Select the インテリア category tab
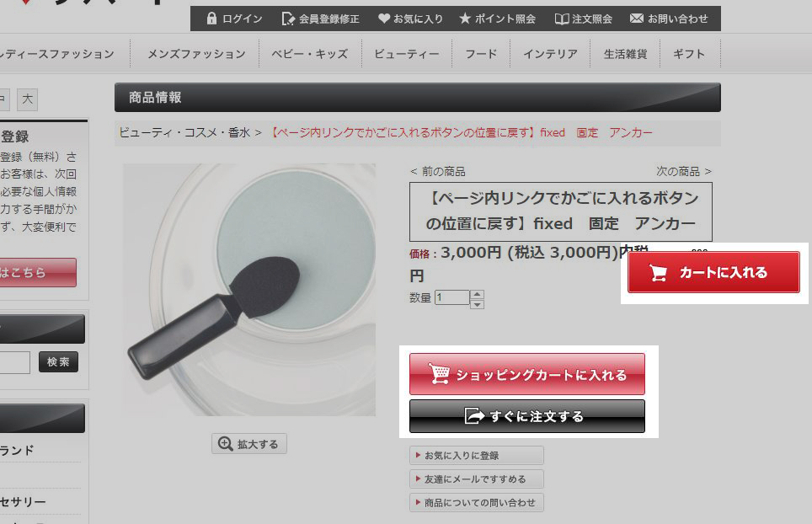Image resolution: width=812 pixels, height=524 pixels. pyautogui.click(x=550, y=54)
